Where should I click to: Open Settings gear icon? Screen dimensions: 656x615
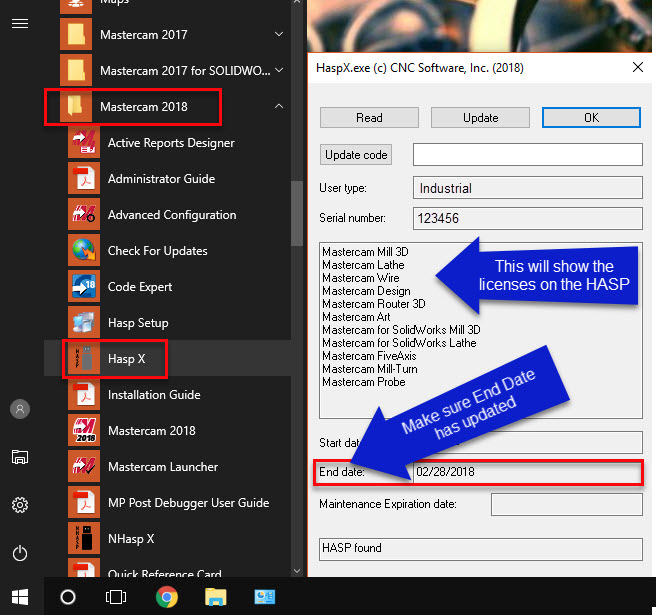point(20,505)
